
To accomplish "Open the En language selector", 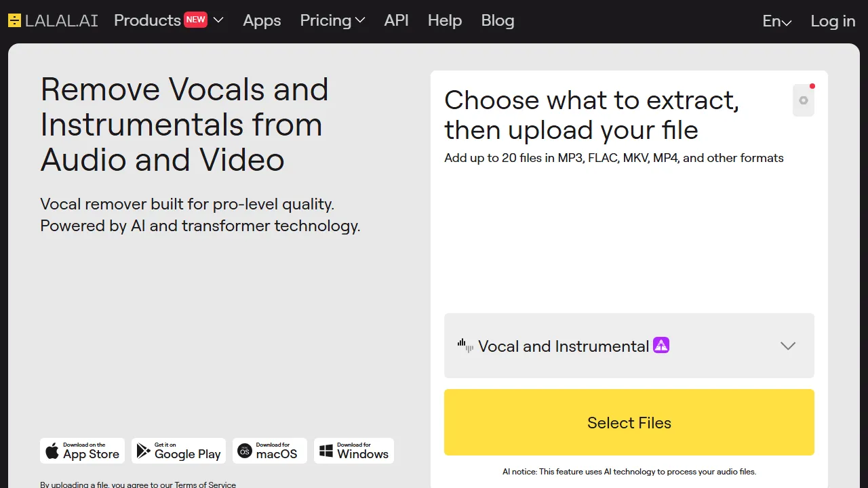I will [777, 21].
